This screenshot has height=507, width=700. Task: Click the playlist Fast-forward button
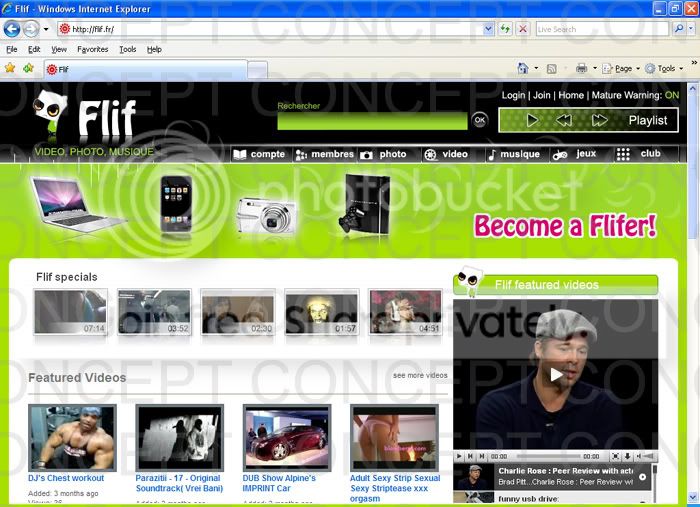599,121
